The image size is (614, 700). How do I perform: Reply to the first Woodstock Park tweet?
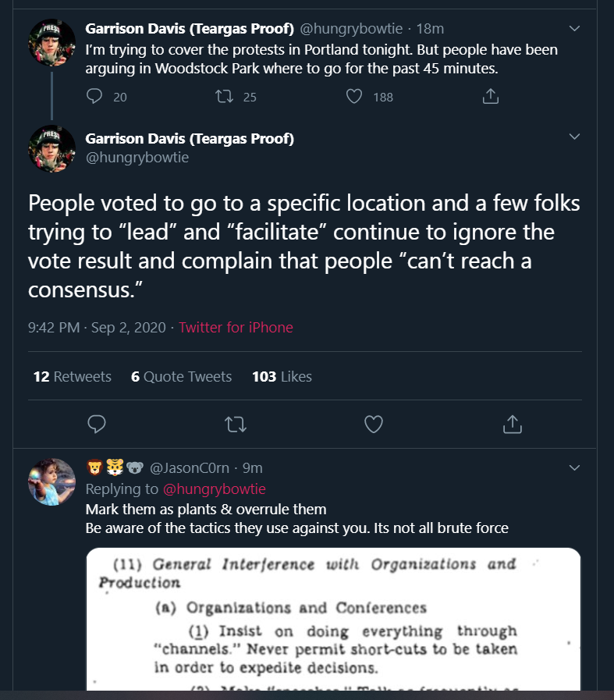pyautogui.click(x=94, y=96)
